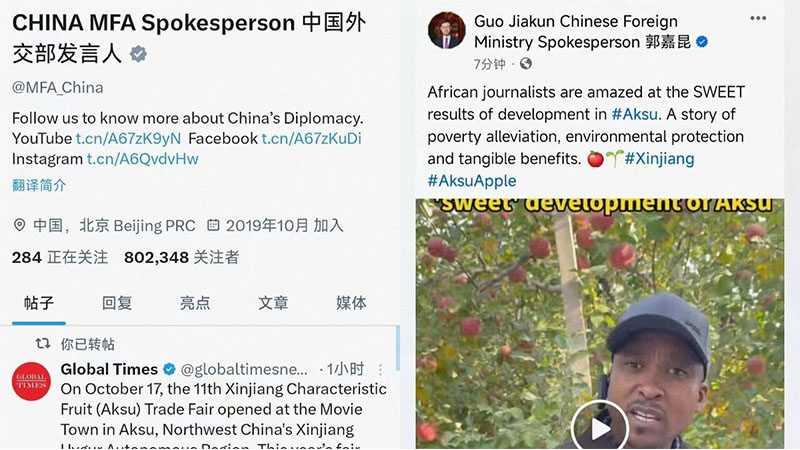The width and height of the screenshot is (800, 450).
Task: Open the Instagram link t.cn/A6QvdvHw
Action: (142, 159)
